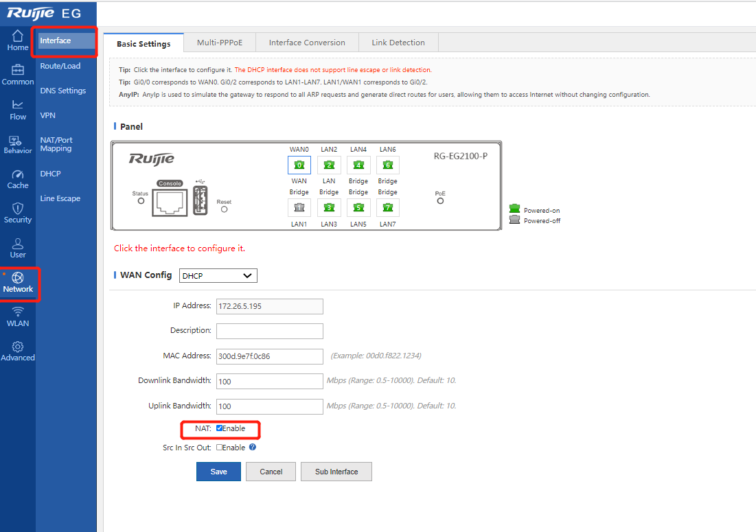Select LAN5 port 5 on panel
This screenshot has height=532, width=756.
click(358, 208)
